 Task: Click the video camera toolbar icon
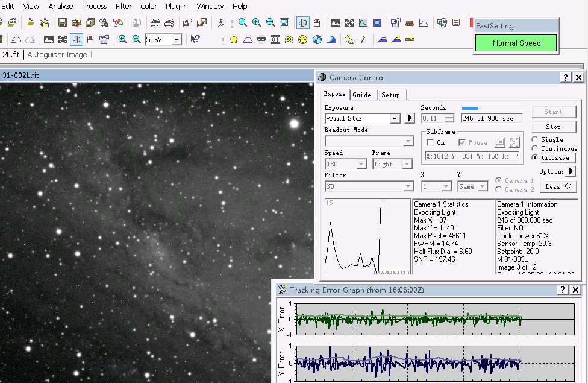[104, 22]
